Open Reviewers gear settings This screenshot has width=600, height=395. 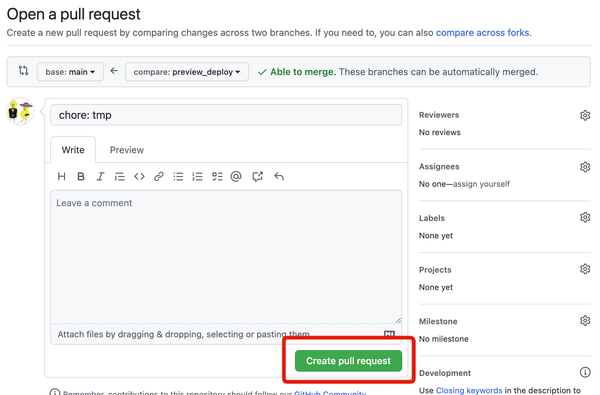tap(585, 115)
